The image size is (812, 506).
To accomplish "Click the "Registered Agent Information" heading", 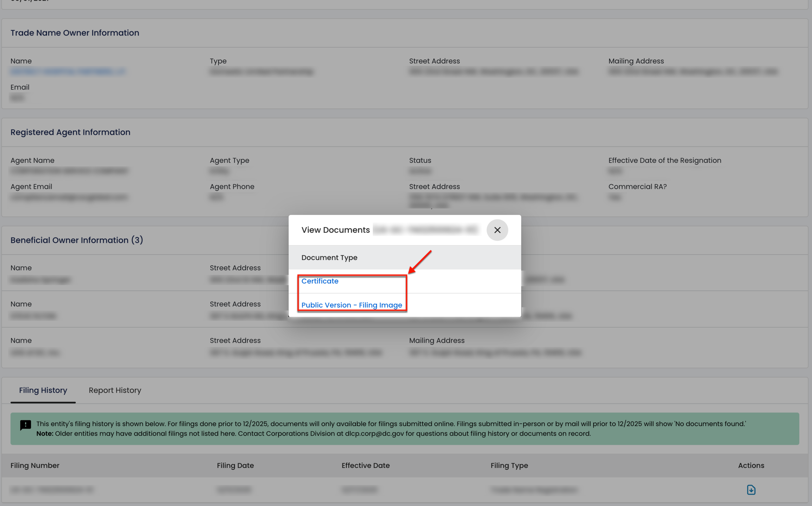I will [x=70, y=132].
